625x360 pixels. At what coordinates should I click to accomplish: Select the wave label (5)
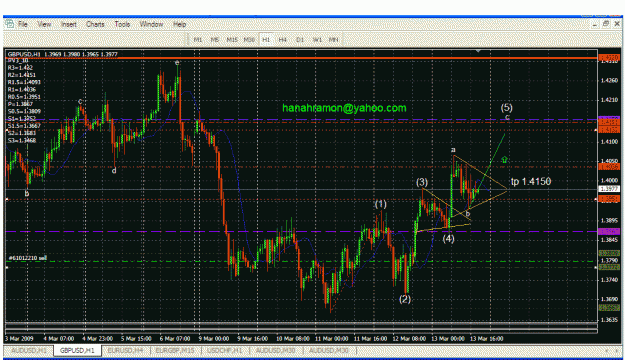(x=506, y=107)
